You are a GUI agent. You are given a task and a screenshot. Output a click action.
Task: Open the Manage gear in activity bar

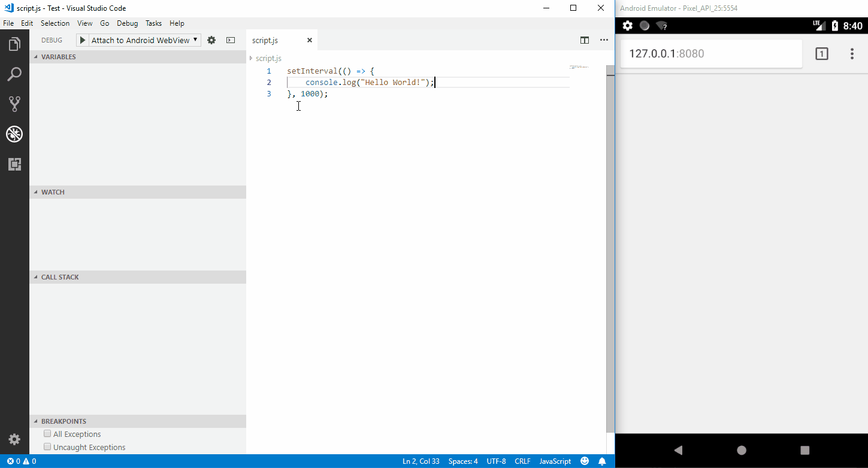click(14, 439)
